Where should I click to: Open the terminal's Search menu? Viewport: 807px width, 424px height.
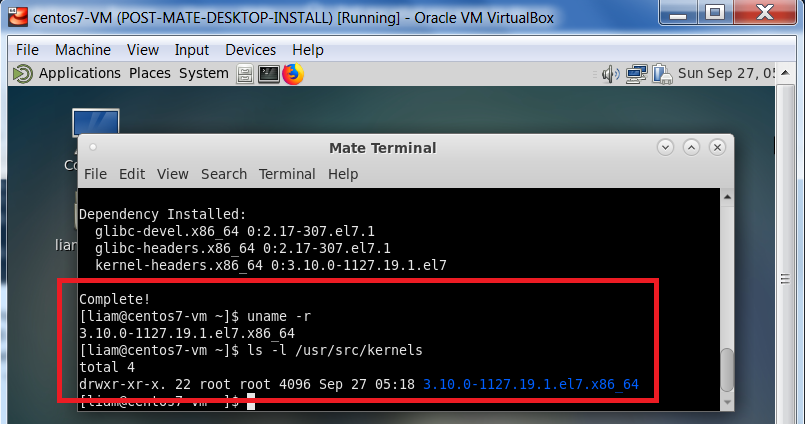(x=223, y=174)
